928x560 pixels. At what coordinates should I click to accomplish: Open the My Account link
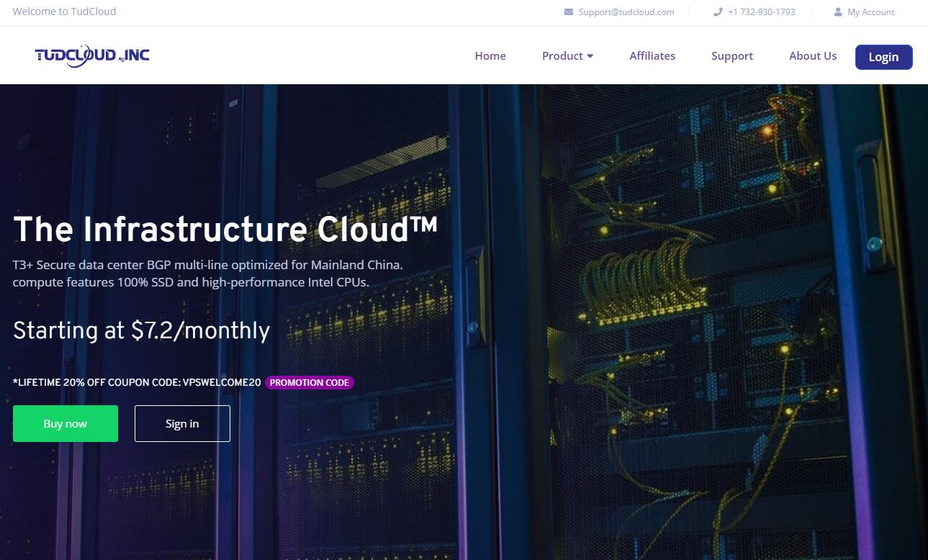(x=871, y=12)
